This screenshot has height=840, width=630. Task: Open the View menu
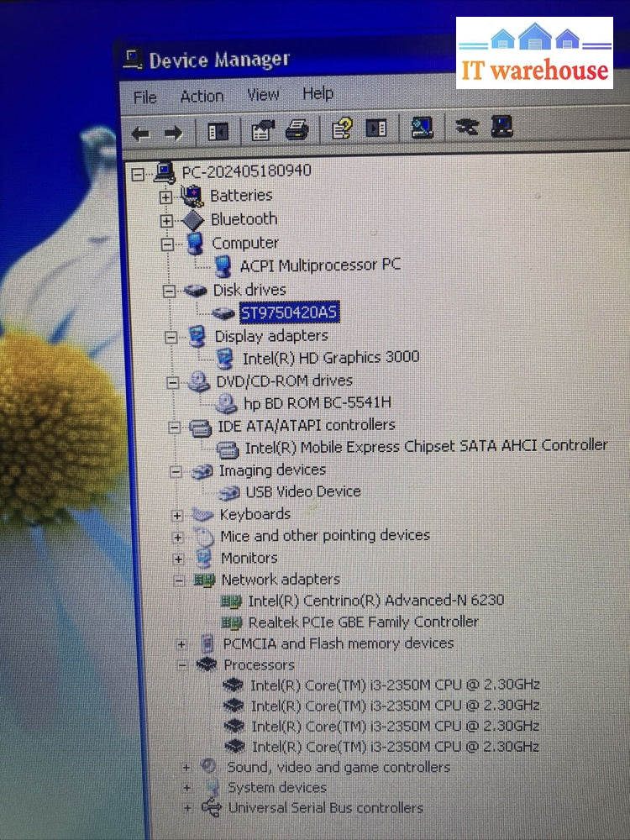point(263,94)
